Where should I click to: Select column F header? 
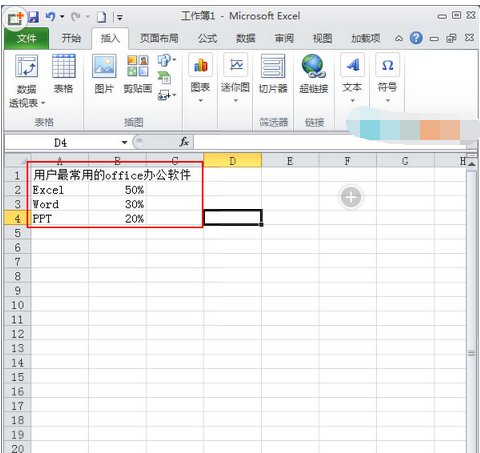coord(347,161)
